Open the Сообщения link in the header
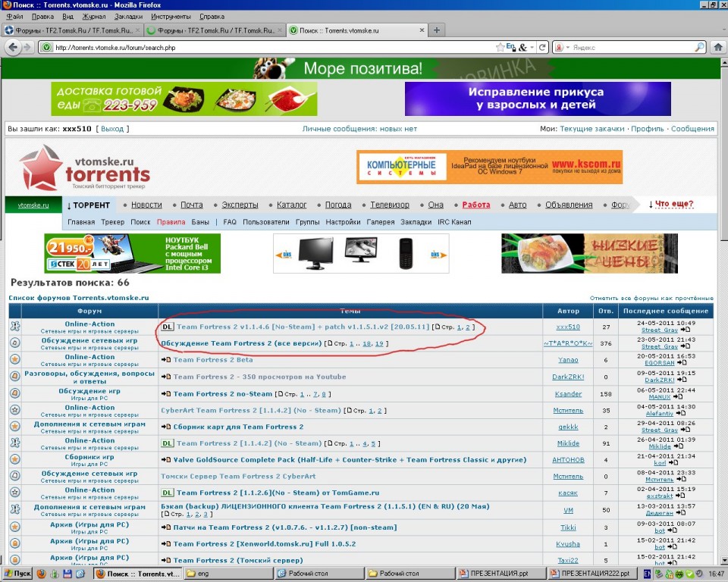The width and height of the screenshot is (728, 582). pos(692,129)
